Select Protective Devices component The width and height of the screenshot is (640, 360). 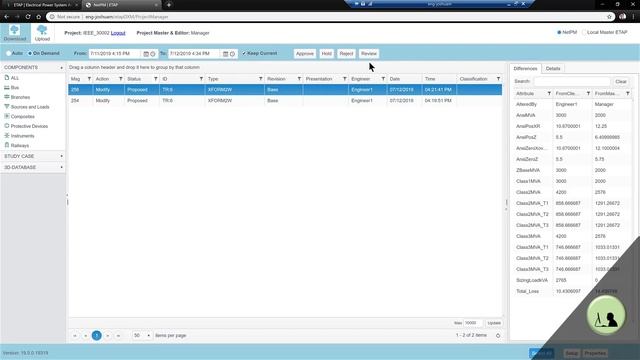(x=29, y=126)
